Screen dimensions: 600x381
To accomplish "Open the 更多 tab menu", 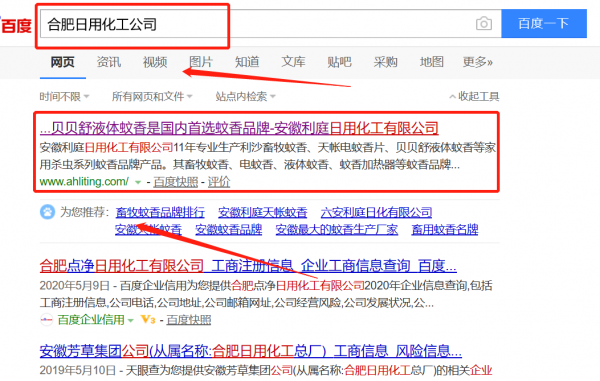I will [x=478, y=62].
